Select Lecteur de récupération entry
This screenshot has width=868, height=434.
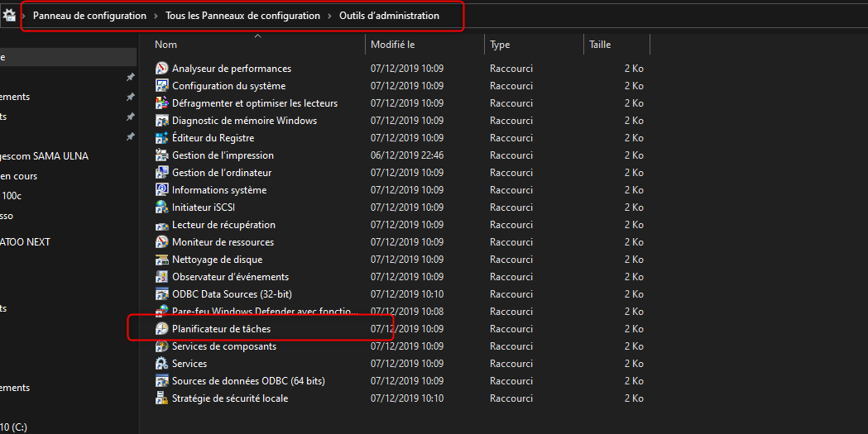tap(223, 225)
